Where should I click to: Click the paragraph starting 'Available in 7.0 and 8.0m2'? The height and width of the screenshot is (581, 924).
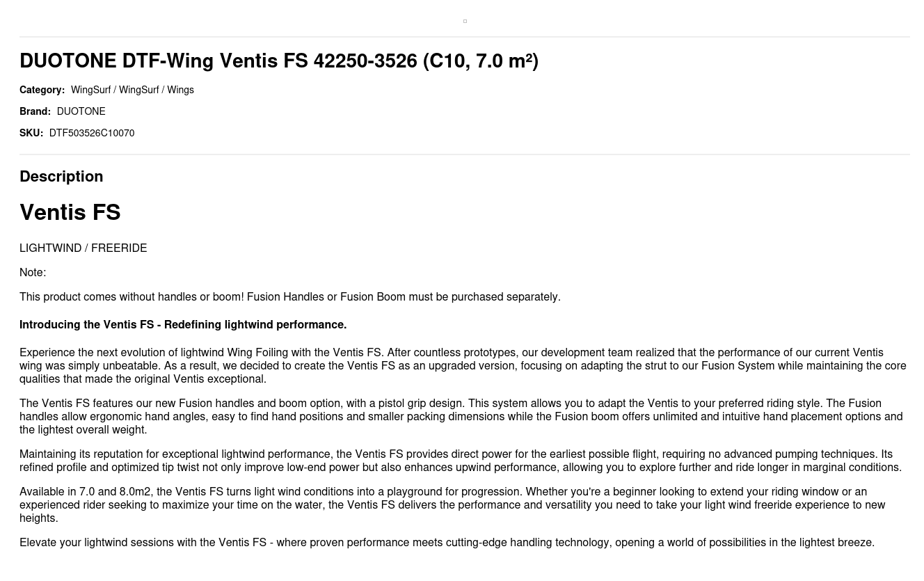click(452, 505)
